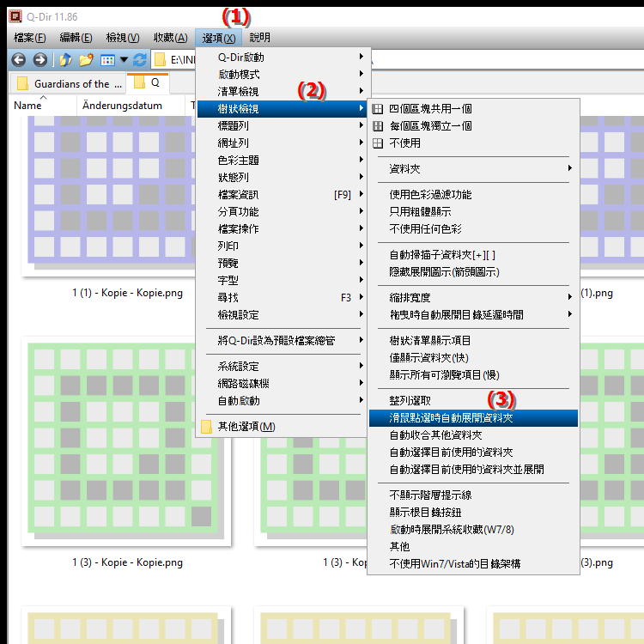The image size is (644, 644).
Task: Click the folder icon in the address bar
Action: click(x=160, y=60)
